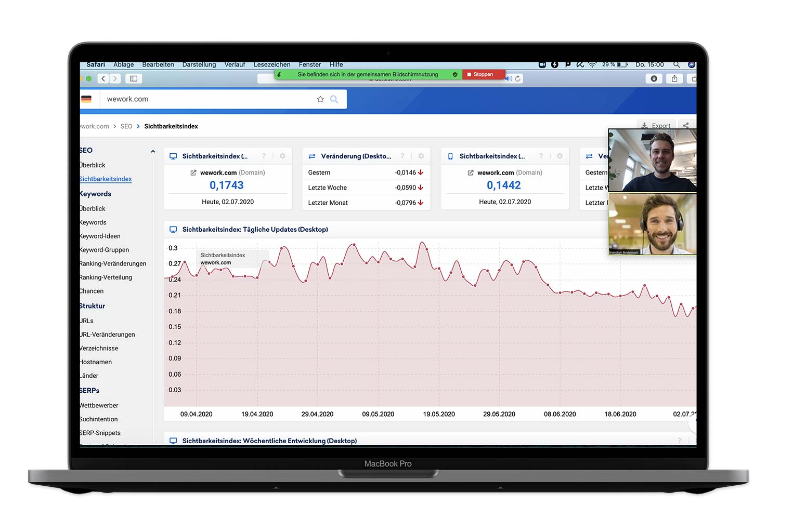Click the Safari share icon
Screen dimensions: 793x532
pos(674,78)
